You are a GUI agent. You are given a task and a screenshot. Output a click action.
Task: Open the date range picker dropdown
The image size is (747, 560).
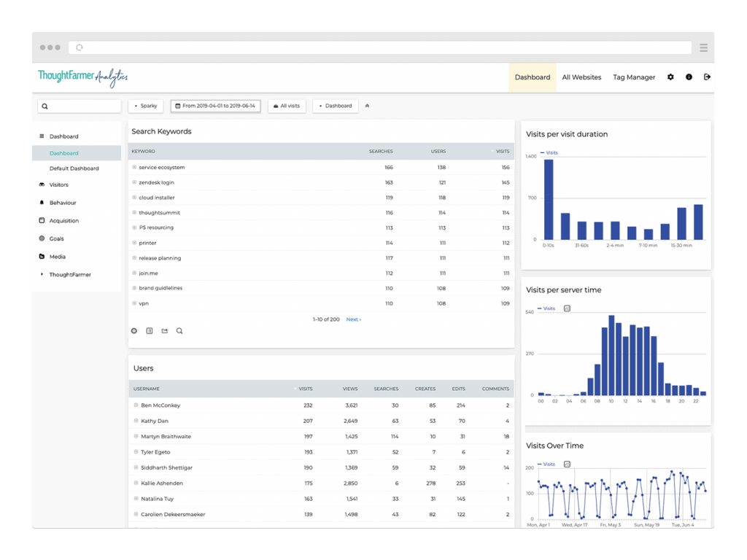(x=215, y=106)
